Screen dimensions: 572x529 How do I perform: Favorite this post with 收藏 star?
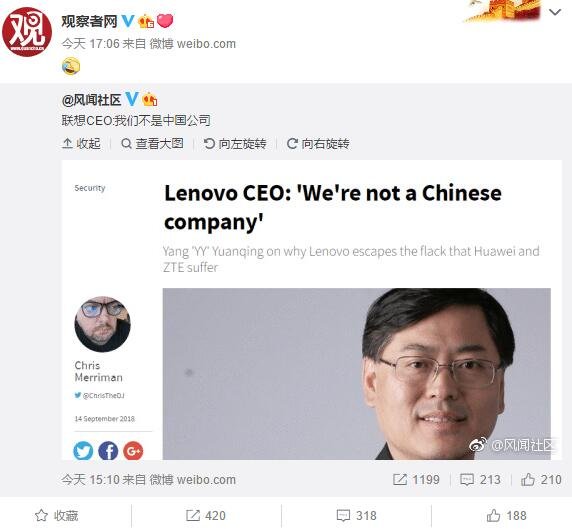click(57, 516)
